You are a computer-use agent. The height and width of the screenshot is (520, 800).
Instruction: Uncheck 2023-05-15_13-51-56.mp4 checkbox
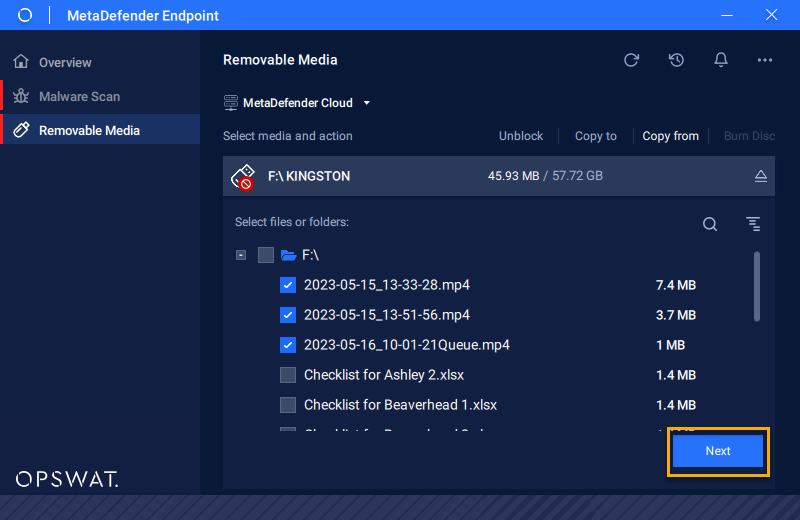tap(288, 315)
